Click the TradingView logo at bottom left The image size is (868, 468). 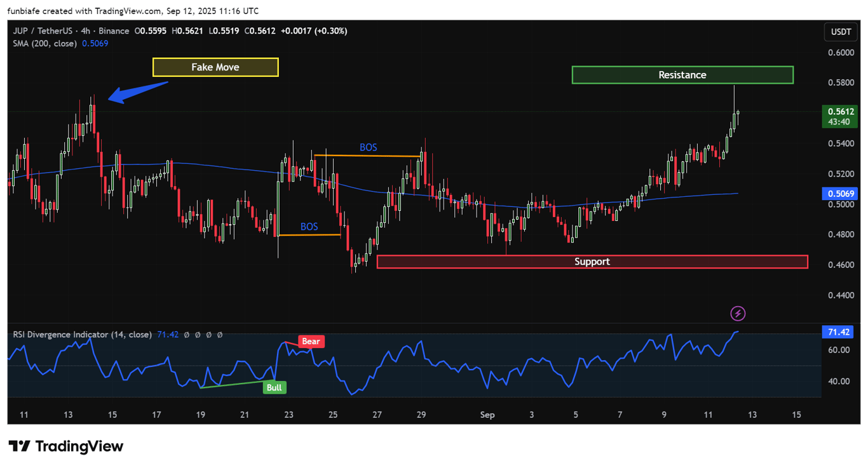(x=64, y=446)
